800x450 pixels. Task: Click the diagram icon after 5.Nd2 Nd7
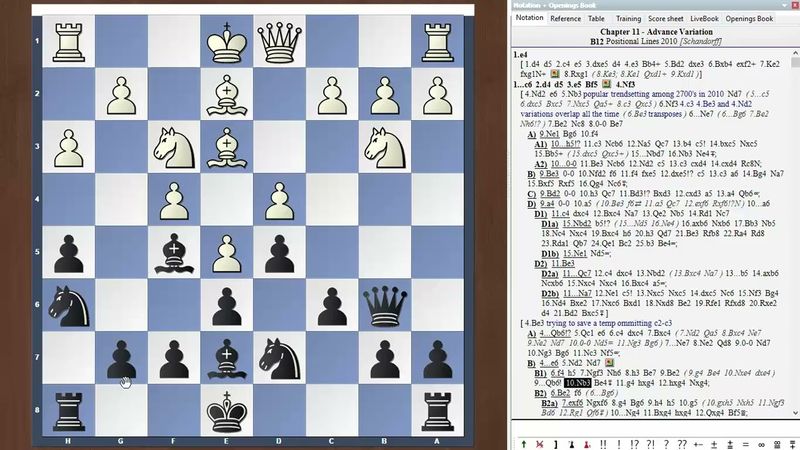[608, 363]
